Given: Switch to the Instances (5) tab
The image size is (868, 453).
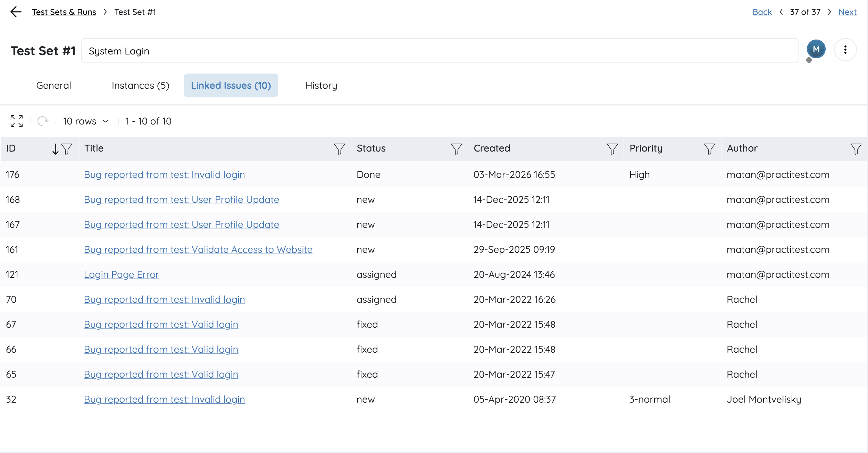Looking at the screenshot, I should pos(141,85).
